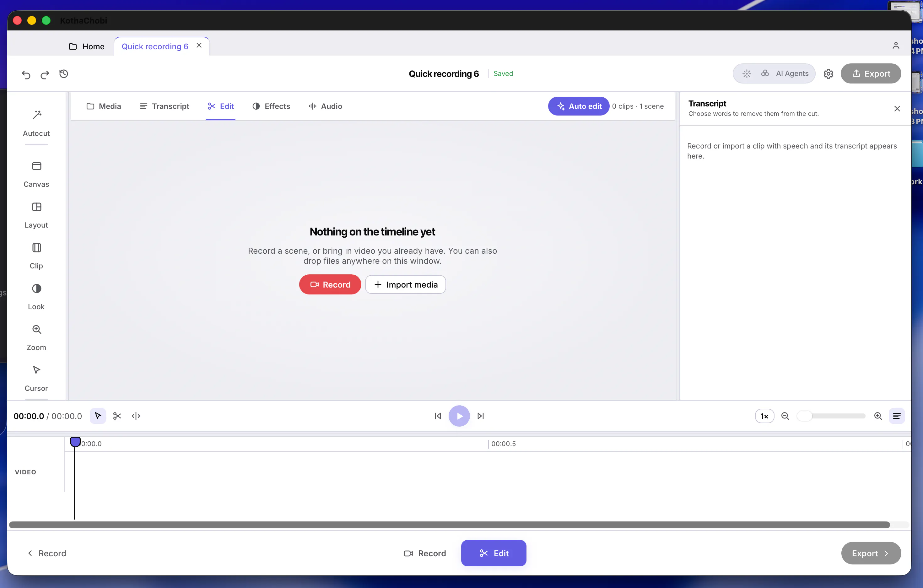Switch to the Media tab
923x588 pixels.
[104, 106]
